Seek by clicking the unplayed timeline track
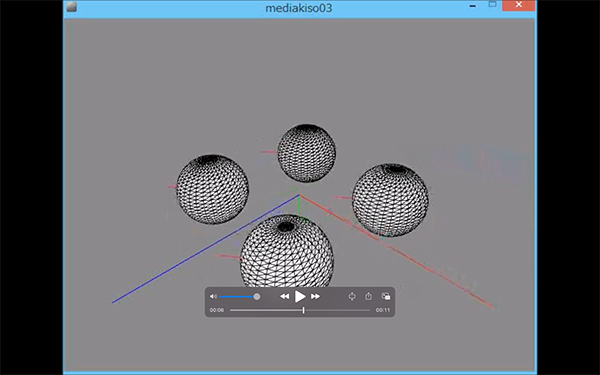The width and height of the screenshot is (600, 375). click(337, 310)
